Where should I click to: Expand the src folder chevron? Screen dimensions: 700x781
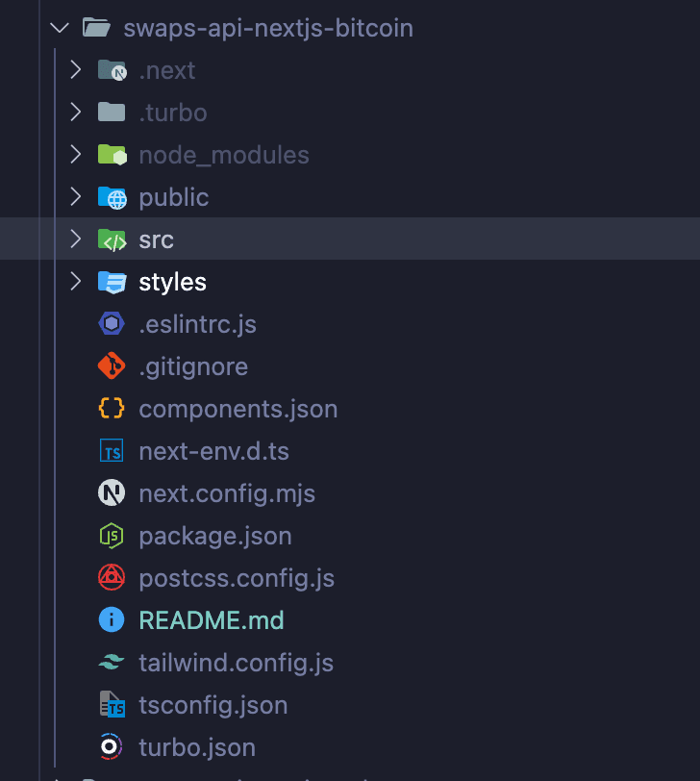coord(76,239)
